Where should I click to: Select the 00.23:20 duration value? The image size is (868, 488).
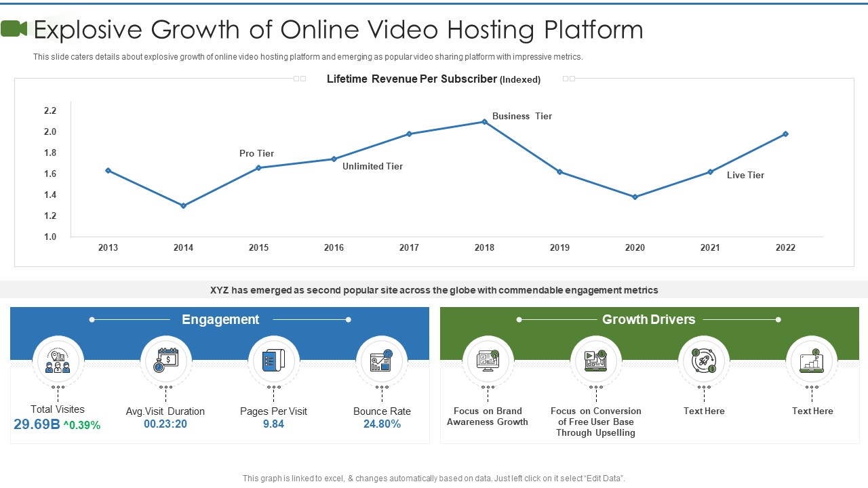click(165, 424)
